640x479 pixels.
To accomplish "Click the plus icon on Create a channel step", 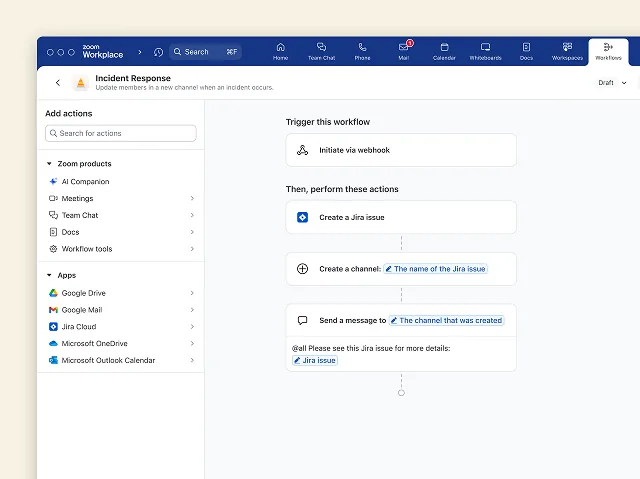I will point(303,269).
